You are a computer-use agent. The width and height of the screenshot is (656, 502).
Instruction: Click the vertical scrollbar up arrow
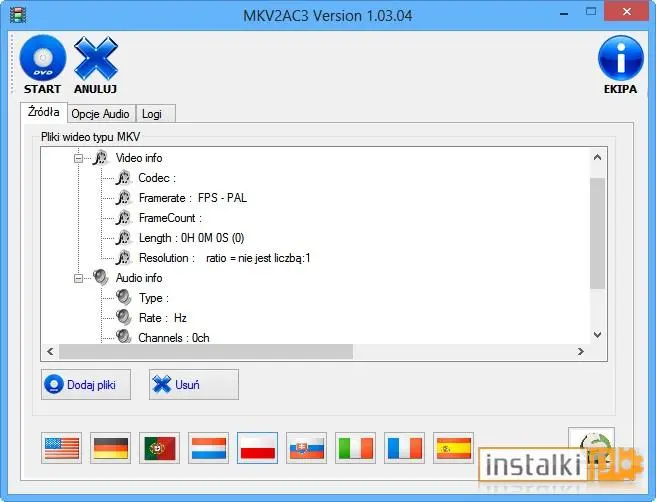(x=597, y=157)
